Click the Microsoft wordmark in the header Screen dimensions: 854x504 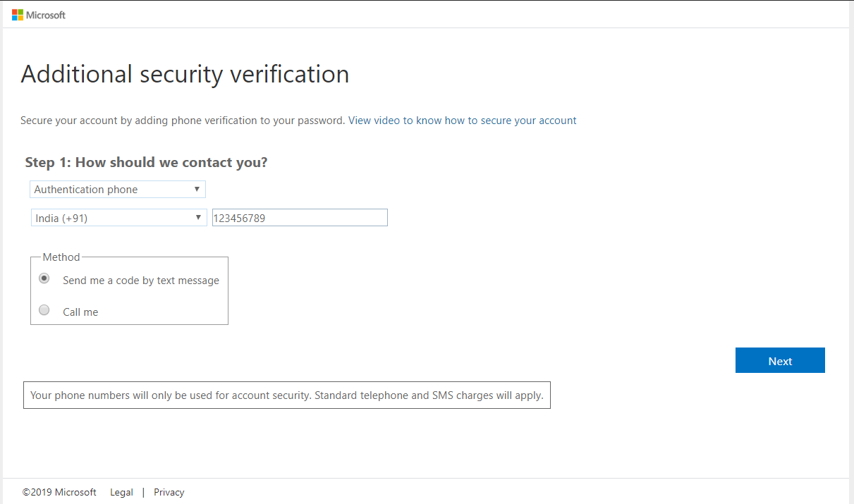[47, 15]
